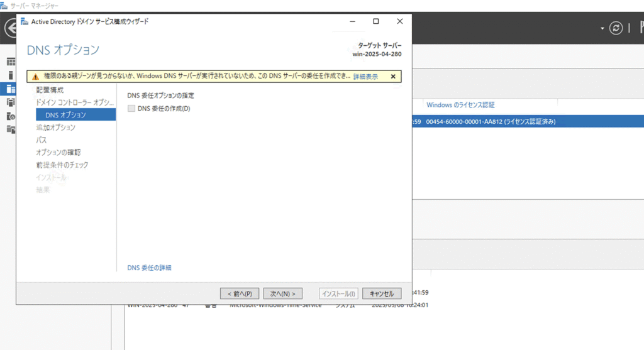The width and height of the screenshot is (644, 350).
Task: Toggle the DNS 委任の作成(D) checkbox
Action: tap(131, 108)
